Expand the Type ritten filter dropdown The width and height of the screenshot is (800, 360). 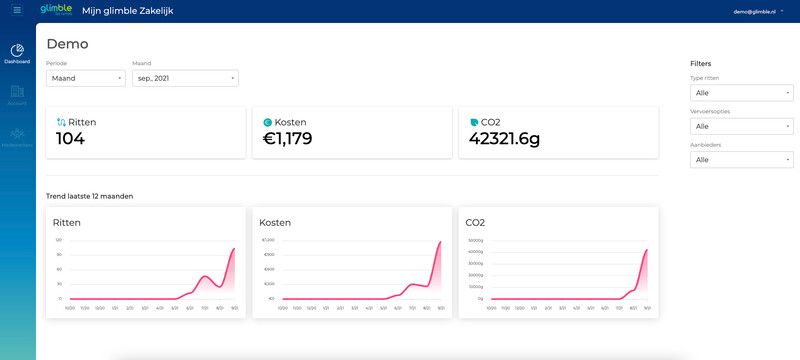[x=741, y=93]
